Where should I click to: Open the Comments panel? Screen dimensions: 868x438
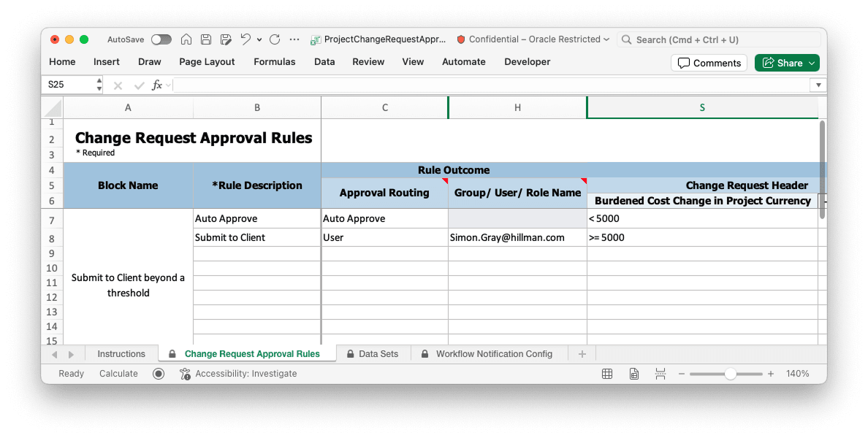(x=708, y=63)
